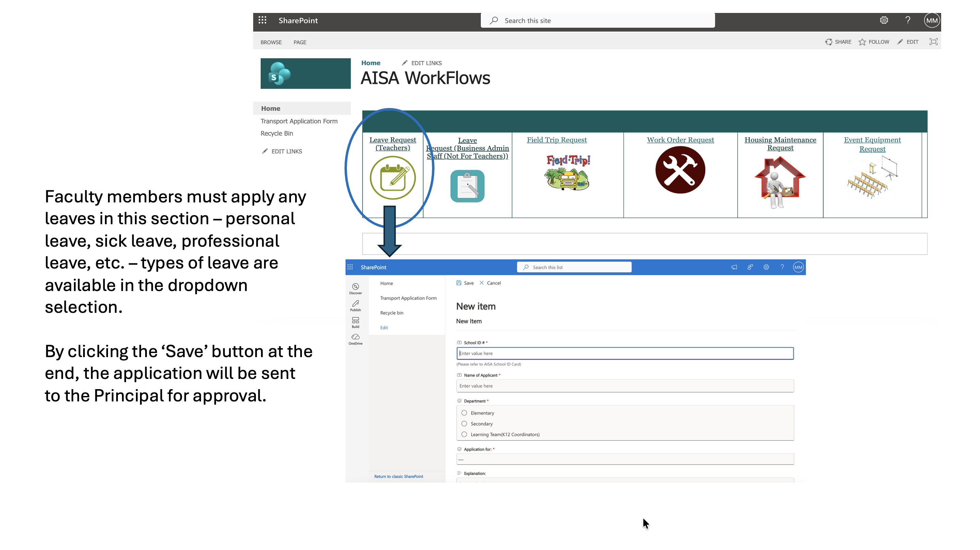Click EDIT in the ribbon bar
980x550 pixels.
pyautogui.click(x=907, y=42)
